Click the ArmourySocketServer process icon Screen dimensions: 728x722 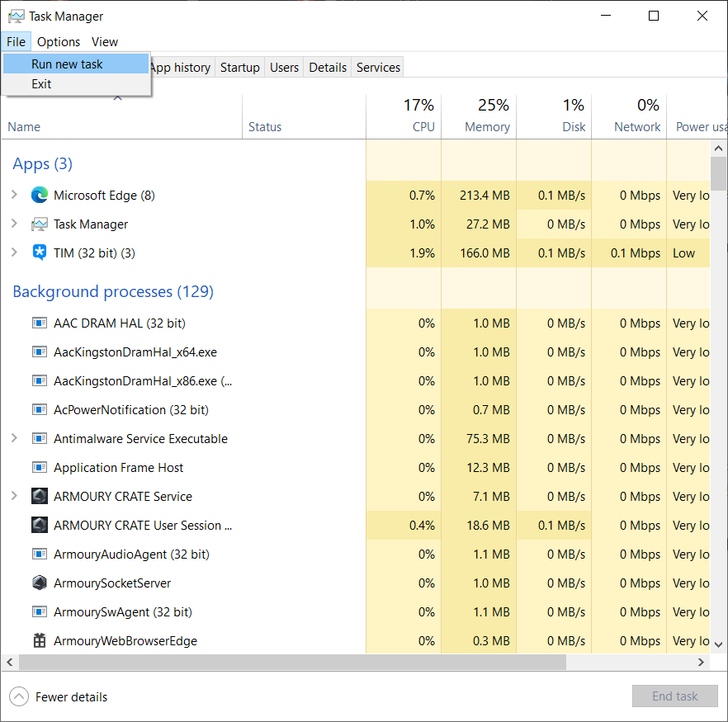[40, 583]
